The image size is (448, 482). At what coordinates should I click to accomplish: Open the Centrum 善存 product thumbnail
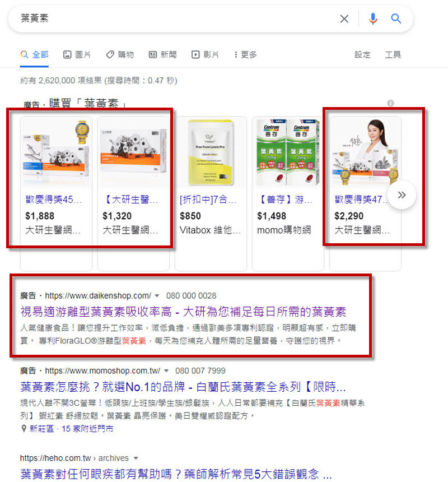pyautogui.click(x=288, y=152)
